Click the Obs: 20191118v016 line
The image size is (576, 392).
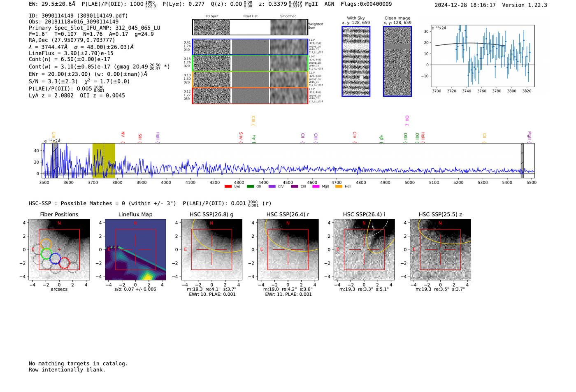point(74,22)
